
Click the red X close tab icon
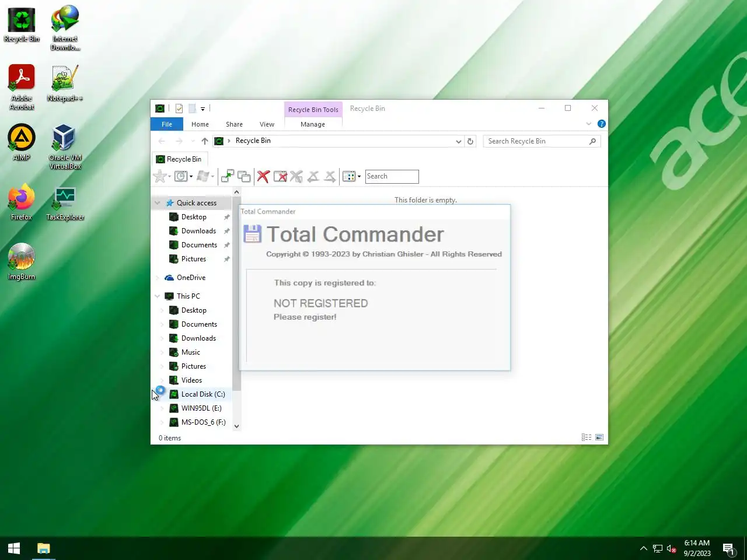[263, 176]
